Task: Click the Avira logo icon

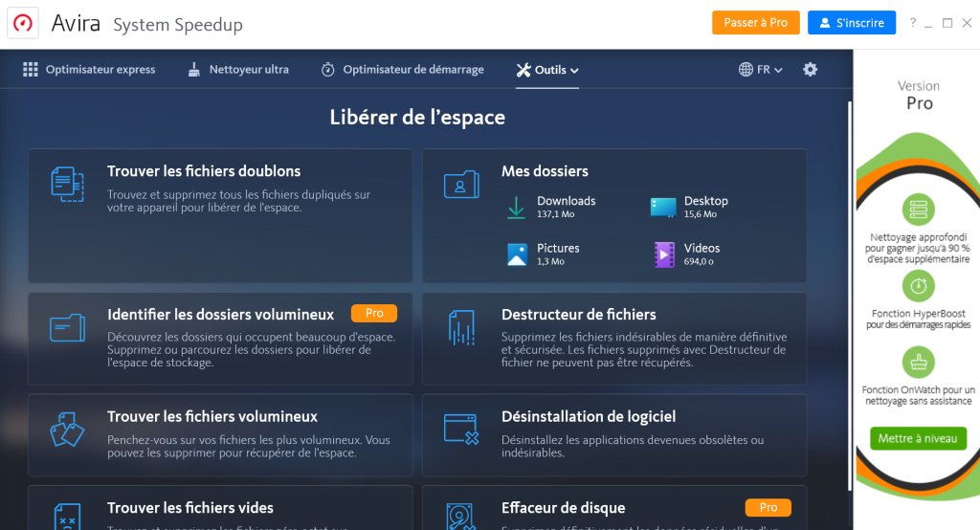Action: (23, 24)
